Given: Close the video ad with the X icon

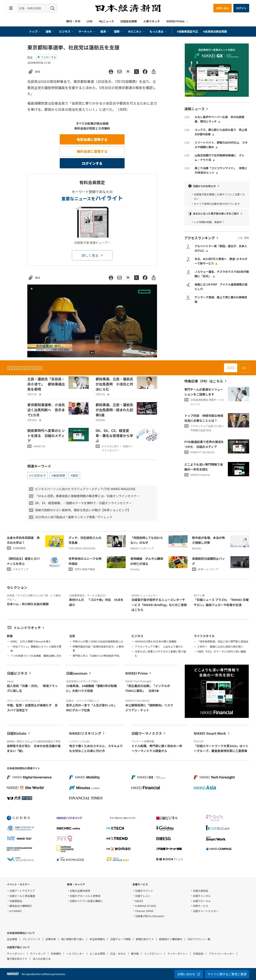Looking at the screenshot, I should [x=32, y=289].
